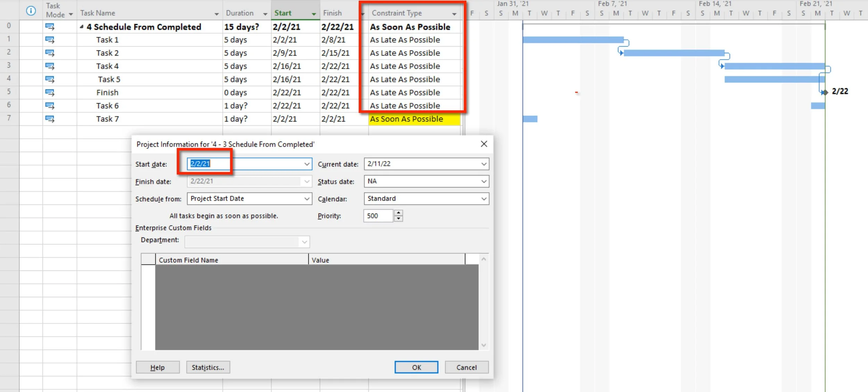868x392 pixels.
Task: Click auto-scheduled mode icon for Task 1
Action: coord(50,40)
